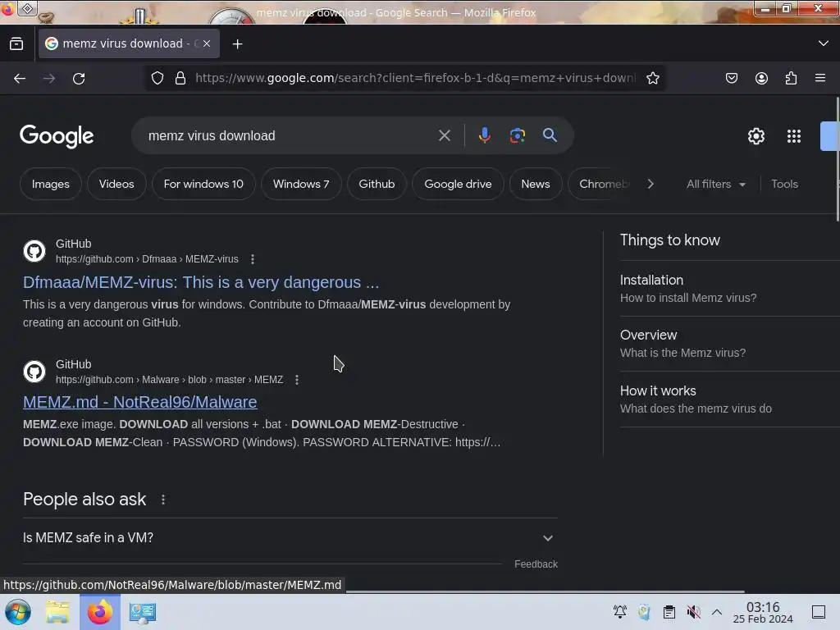
Task: Expand hidden tray icons arrow
Action: [717, 612]
